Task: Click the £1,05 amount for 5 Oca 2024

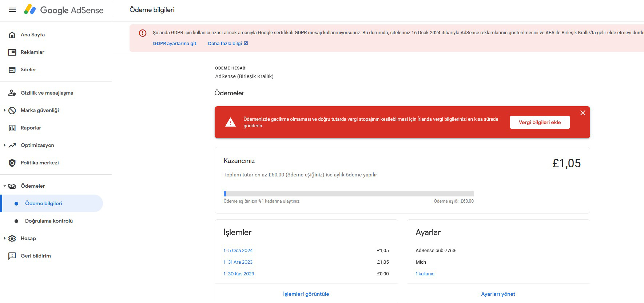Action: tap(383, 251)
